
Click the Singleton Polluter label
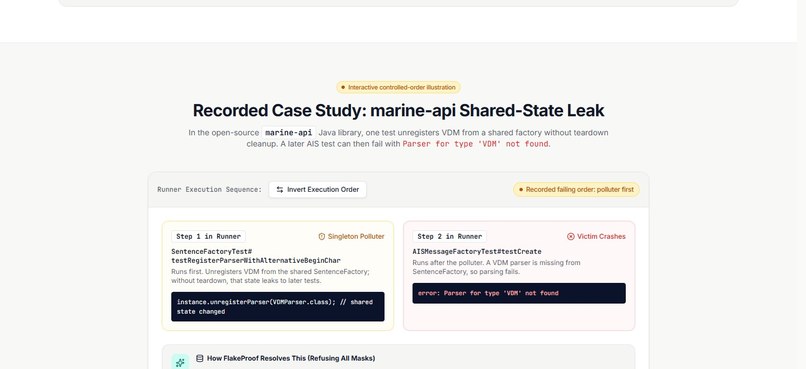356,236
